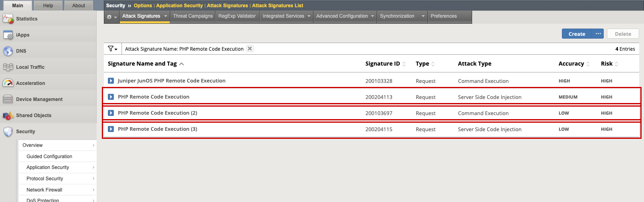The height and width of the screenshot is (202, 644).
Task: Click signature ID 200103328
Action: [379, 81]
